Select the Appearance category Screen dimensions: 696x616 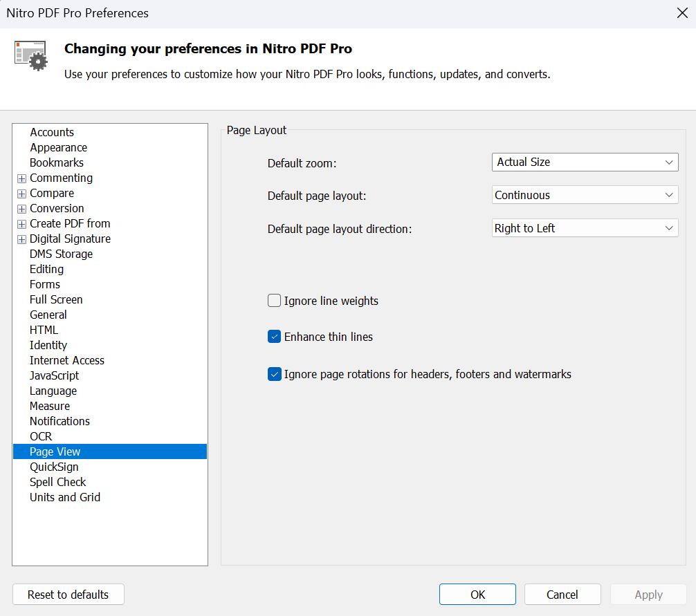click(59, 147)
